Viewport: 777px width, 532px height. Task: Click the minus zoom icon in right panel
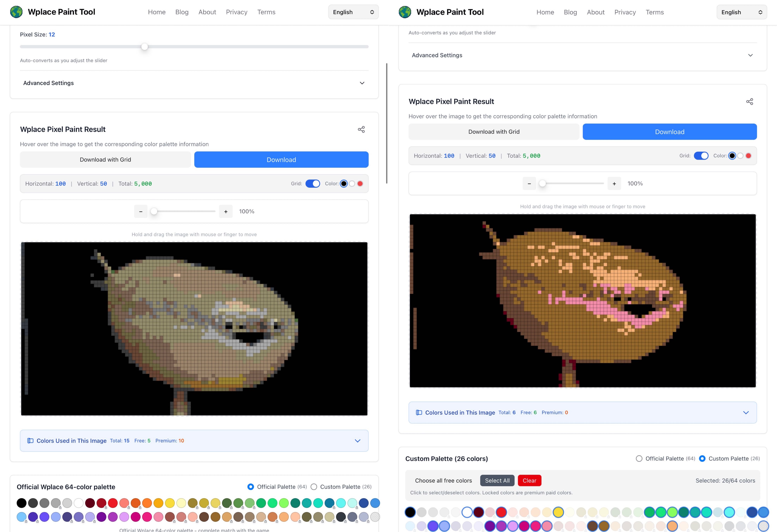[x=529, y=184]
